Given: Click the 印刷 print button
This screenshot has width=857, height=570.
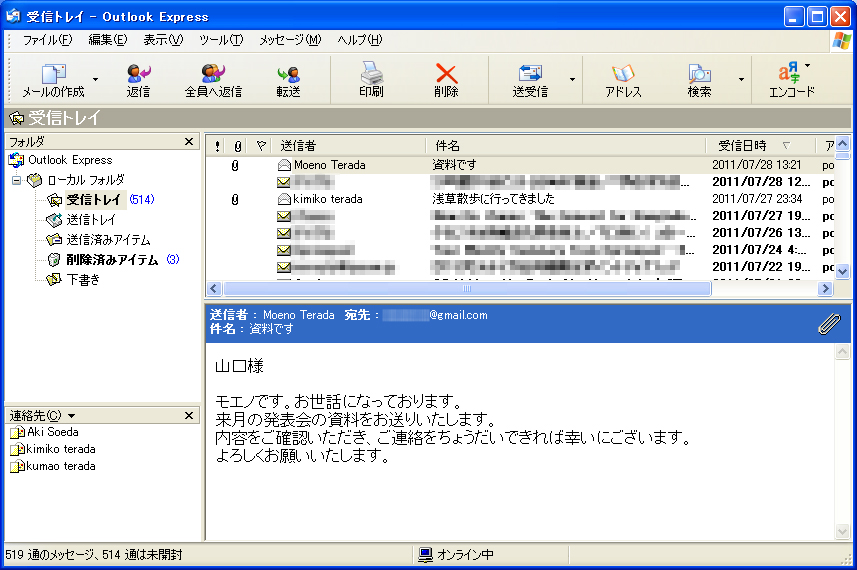Looking at the screenshot, I should [371, 80].
